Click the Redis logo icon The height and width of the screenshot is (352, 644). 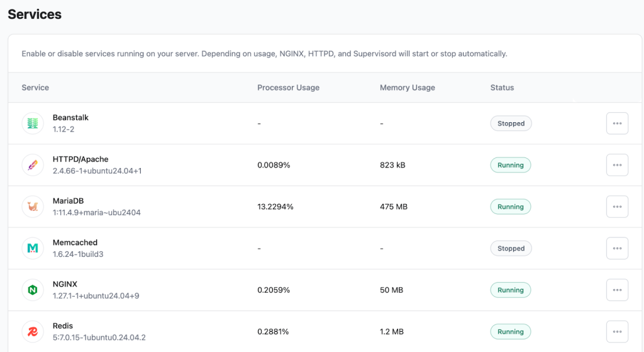(x=33, y=331)
